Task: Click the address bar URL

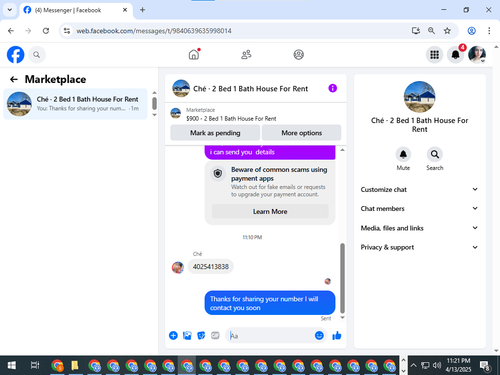Action: [154, 31]
